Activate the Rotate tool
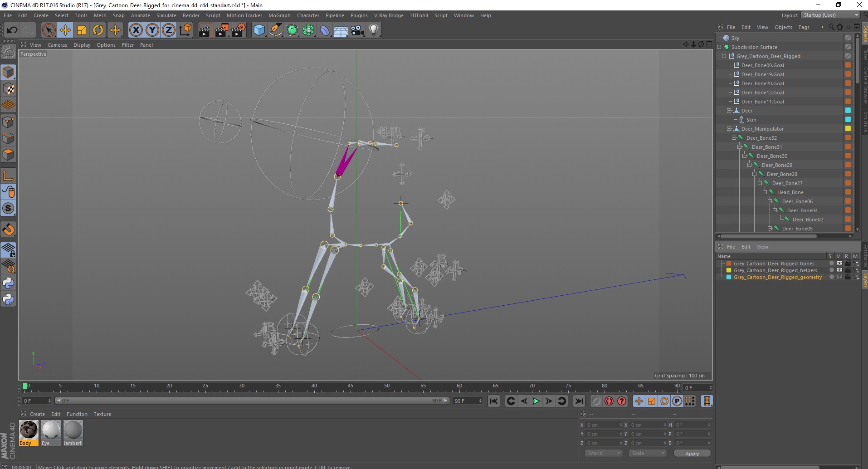Viewport: 868px width, 469px height. click(x=98, y=30)
